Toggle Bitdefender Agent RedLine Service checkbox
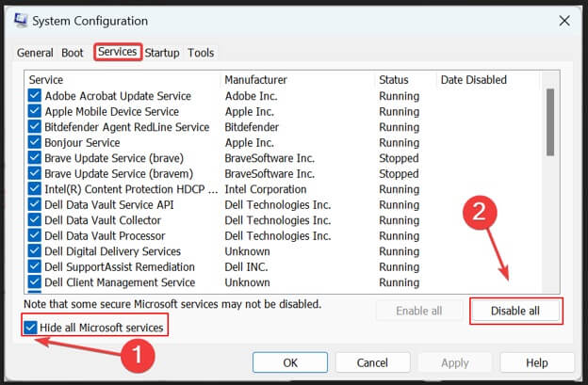This screenshot has width=588, height=385. click(35, 126)
